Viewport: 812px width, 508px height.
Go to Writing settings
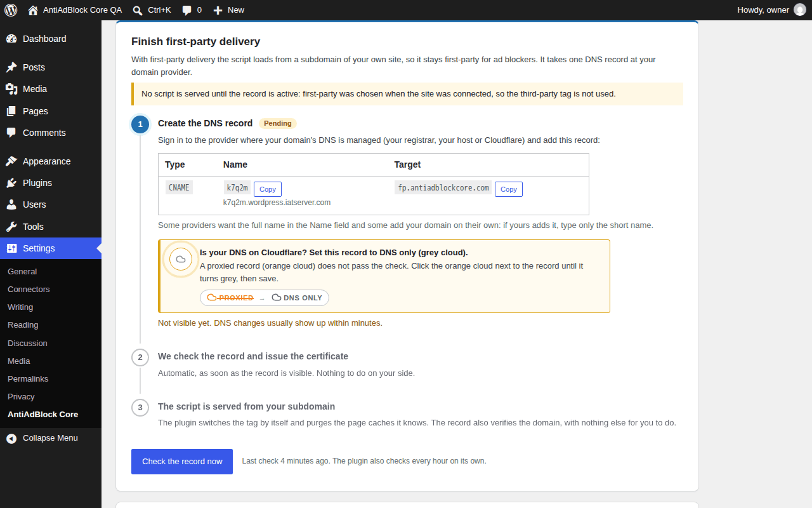tap(20, 307)
